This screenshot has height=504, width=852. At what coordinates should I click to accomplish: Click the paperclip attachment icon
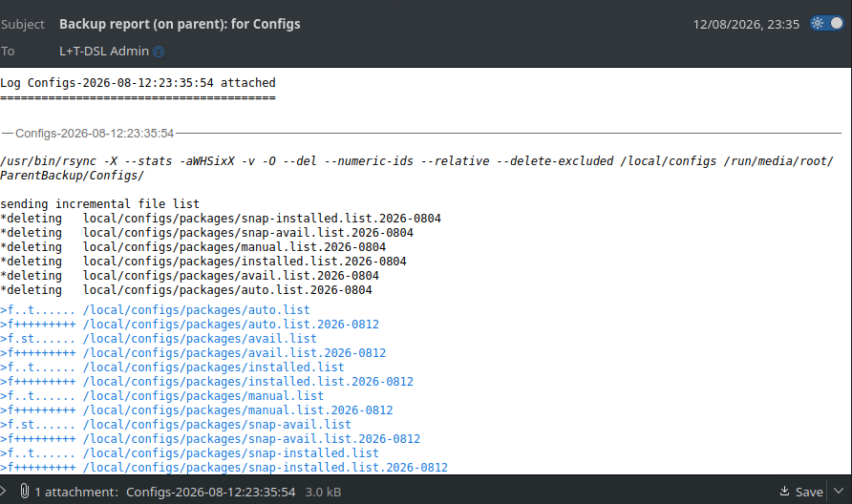pyautogui.click(x=25, y=491)
